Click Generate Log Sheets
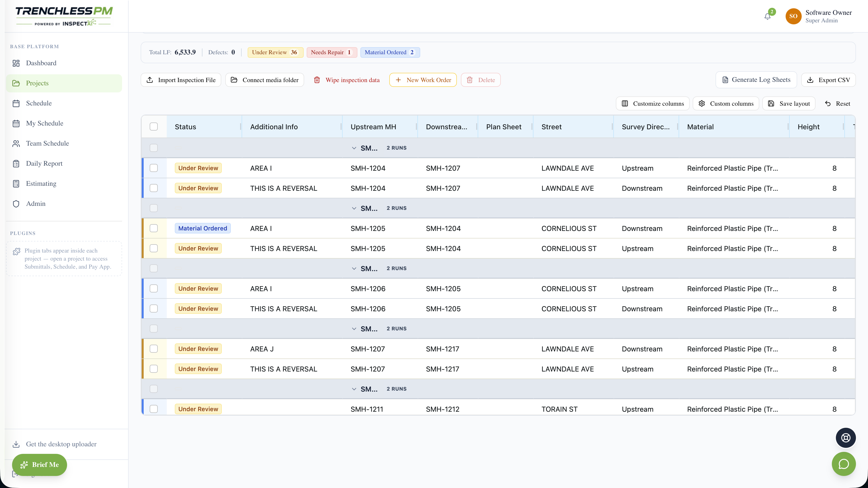The image size is (868, 488). [x=756, y=80]
